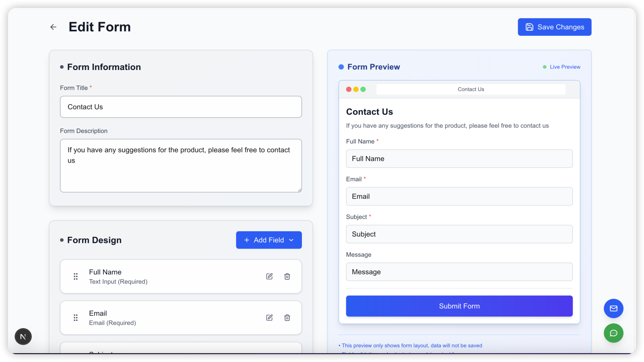Edit the Email field entry
644x362 pixels.
click(269, 318)
